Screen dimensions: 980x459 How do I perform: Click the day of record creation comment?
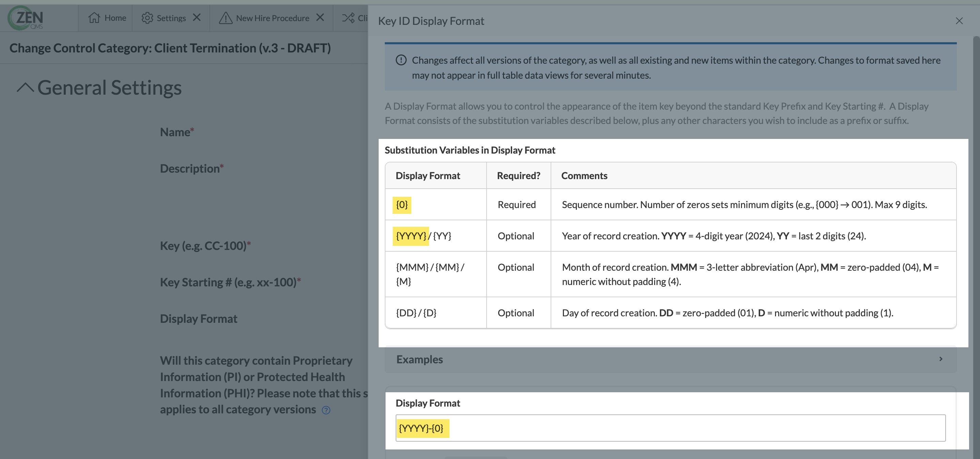(x=728, y=313)
